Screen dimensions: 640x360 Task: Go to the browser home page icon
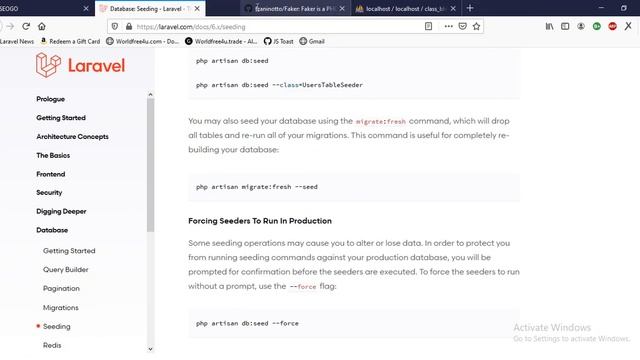[42, 27]
